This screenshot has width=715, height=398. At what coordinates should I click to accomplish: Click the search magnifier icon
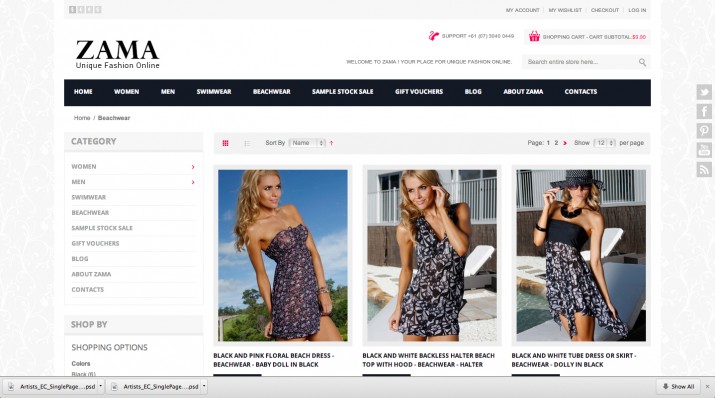[x=642, y=62]
